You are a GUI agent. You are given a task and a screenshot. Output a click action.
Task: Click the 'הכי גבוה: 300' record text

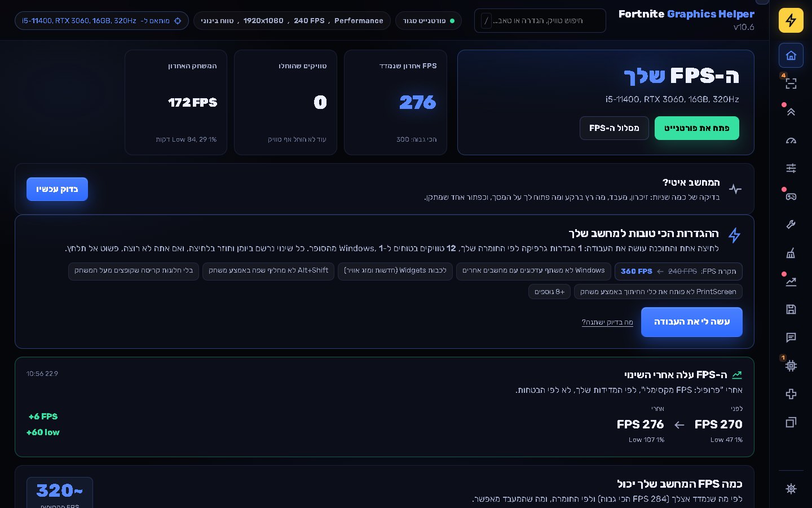click(416, 139)
